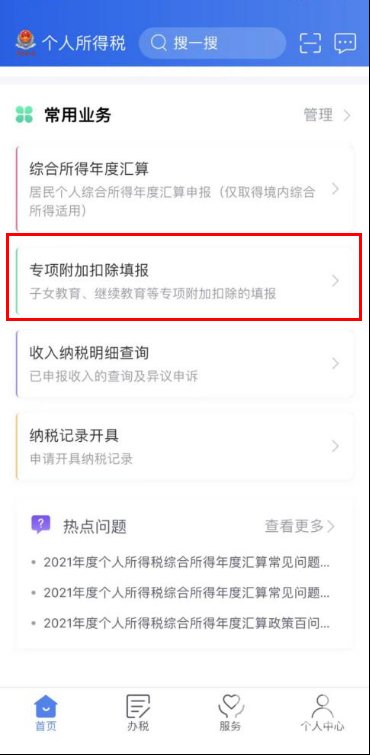Open the 专项附加扣除填报 entry
The image size is (370, 755).
[x=185, y=281]
